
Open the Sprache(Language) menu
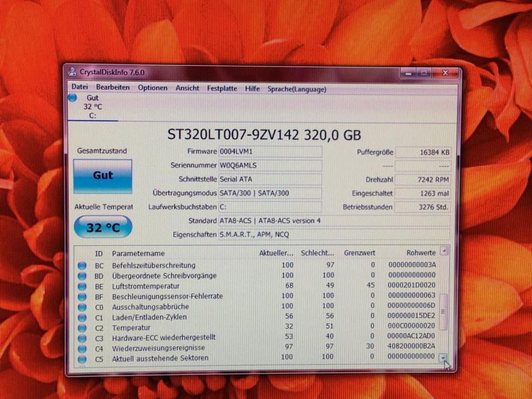click(x=297, y=90)
